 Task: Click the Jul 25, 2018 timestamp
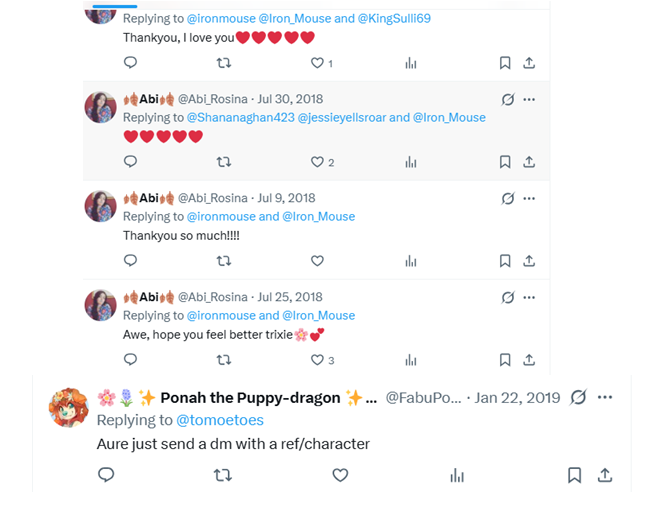(x=290, y=297)
